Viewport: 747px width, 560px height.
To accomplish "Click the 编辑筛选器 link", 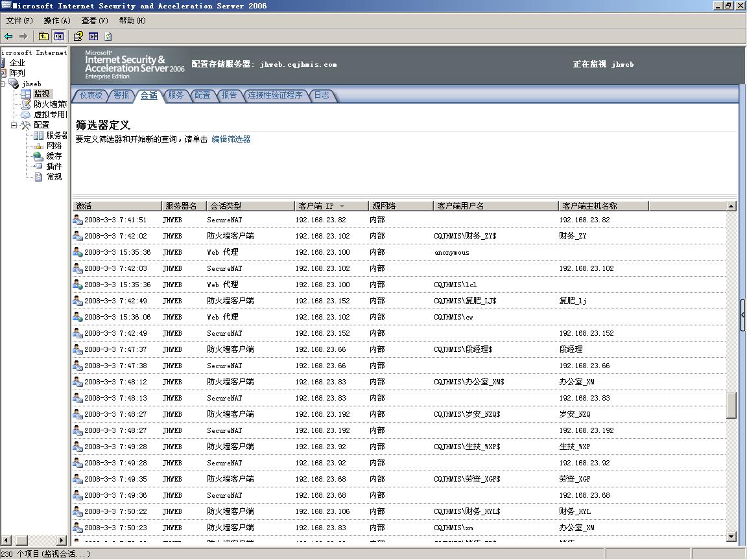I will 231,139.
